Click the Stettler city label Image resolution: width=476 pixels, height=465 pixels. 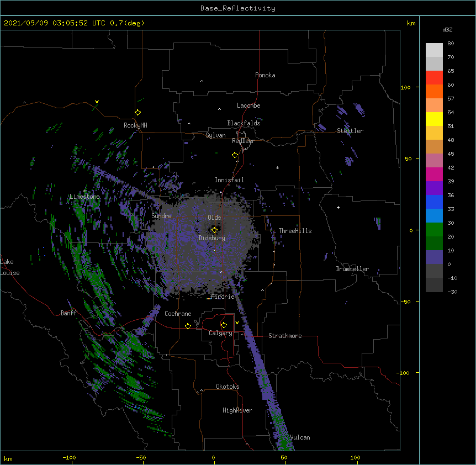350,131
